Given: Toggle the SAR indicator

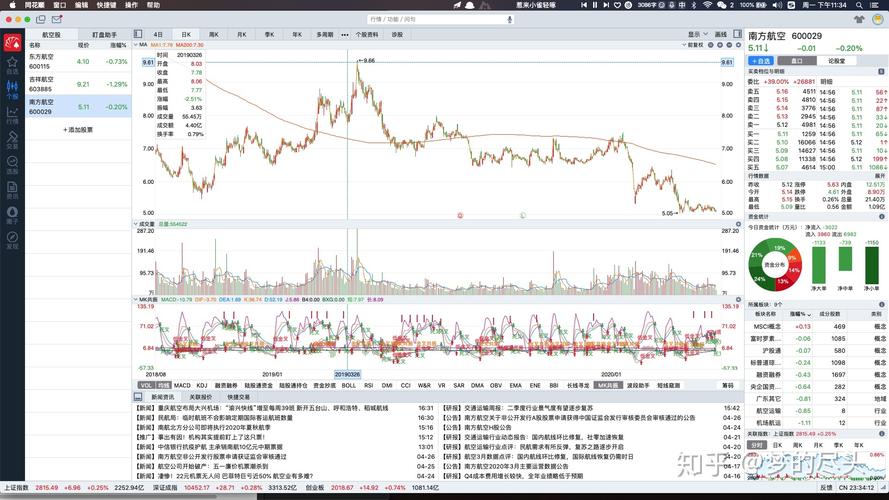Looking at the screenshot, I should [x=459, y=385].
